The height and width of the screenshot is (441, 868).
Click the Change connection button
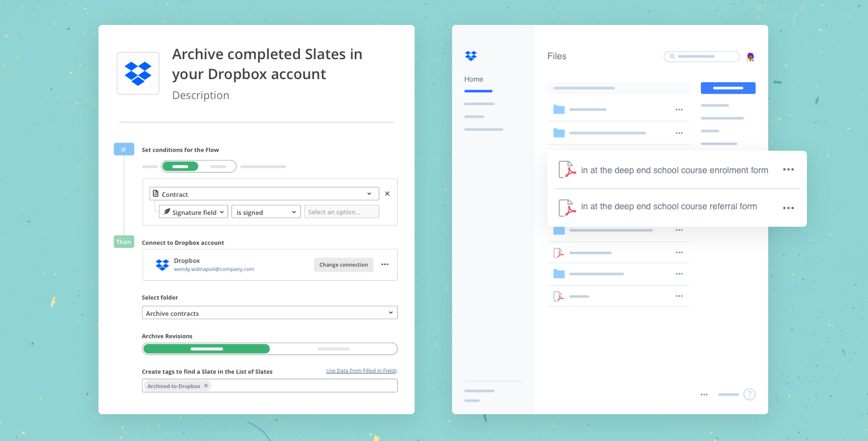coord(344,265)
